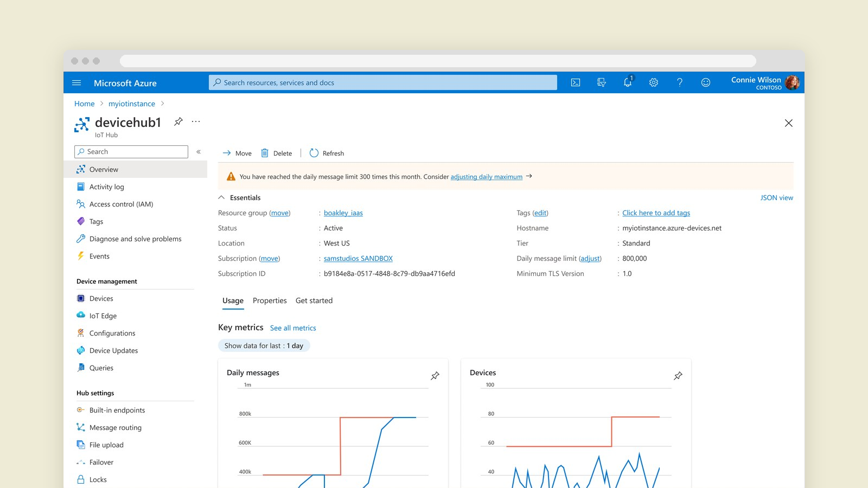Open the help question mark

tap(680, 82)
